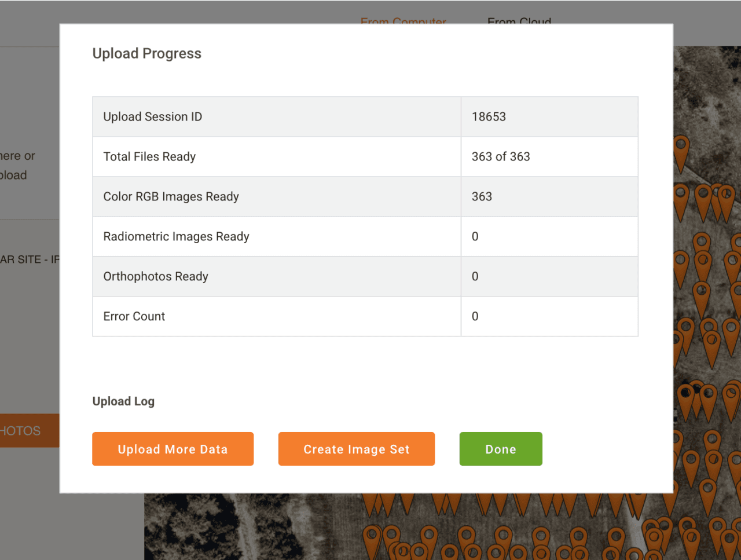The height and width of the screenshot is (560, 741).
Task: Click the Orthophotos Ready row
Action: click(x=365, y=276)
